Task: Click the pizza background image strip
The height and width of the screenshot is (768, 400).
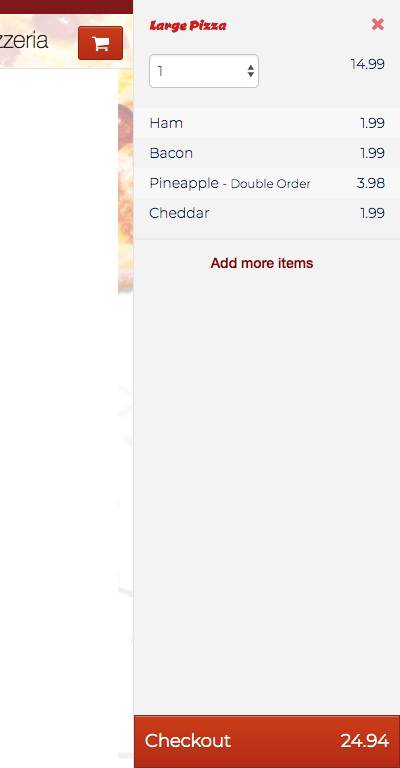Action: pyautogui.click(x=125, y=181)
